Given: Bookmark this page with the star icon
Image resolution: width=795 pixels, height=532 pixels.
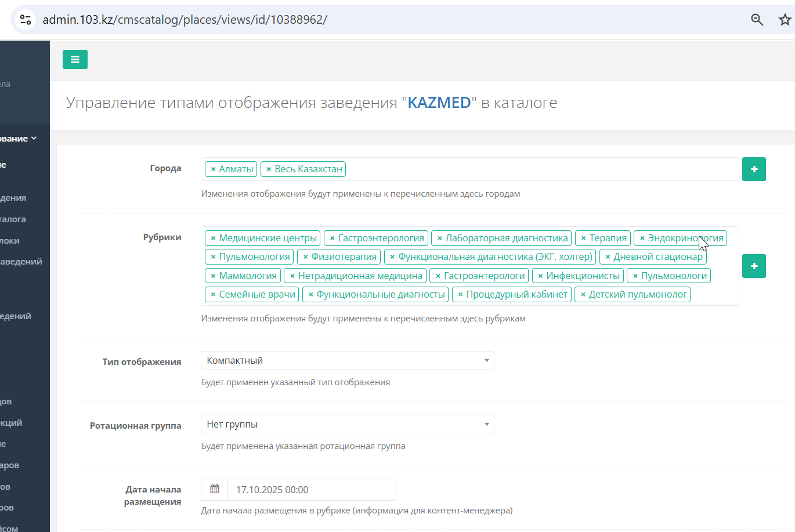Looking at the screenshot, I should [785, 20].
